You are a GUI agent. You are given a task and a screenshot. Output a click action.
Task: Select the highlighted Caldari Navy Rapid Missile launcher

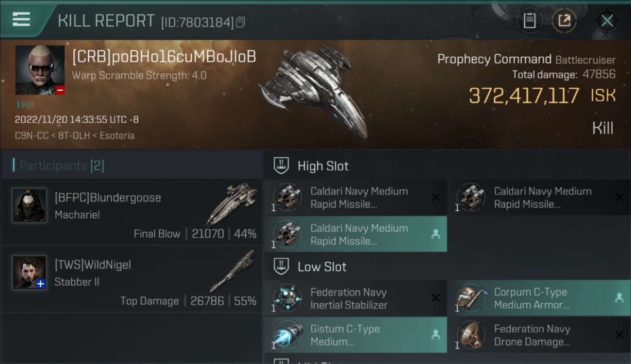[355, 234]
